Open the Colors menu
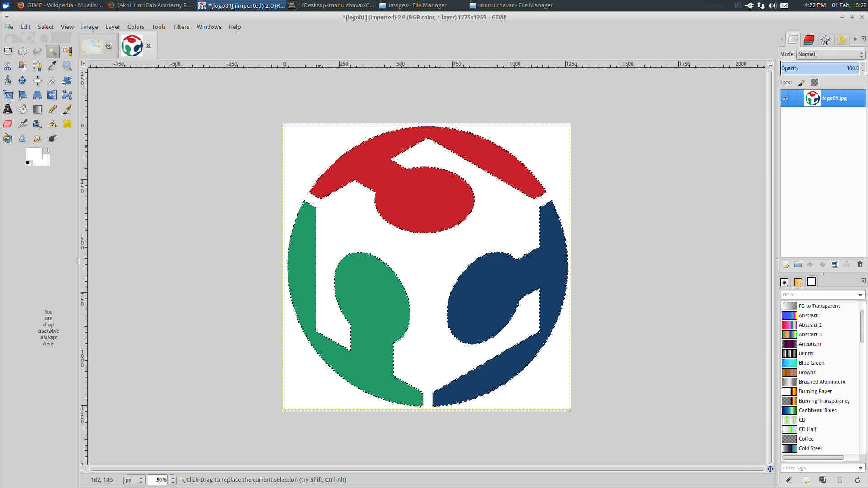This screenshot has height=488, width=868. (136, 26)
